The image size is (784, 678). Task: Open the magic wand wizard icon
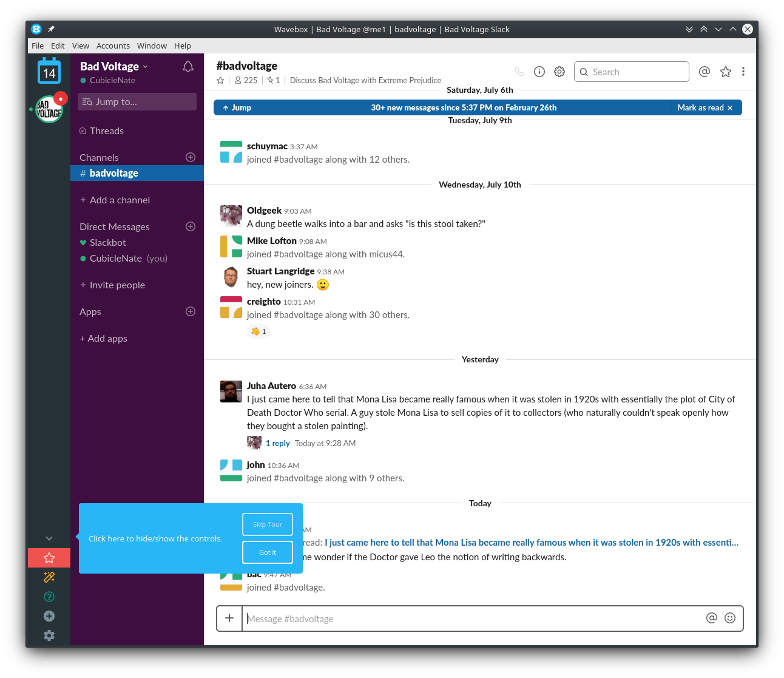pyautogui.click(x=49, y=577)
